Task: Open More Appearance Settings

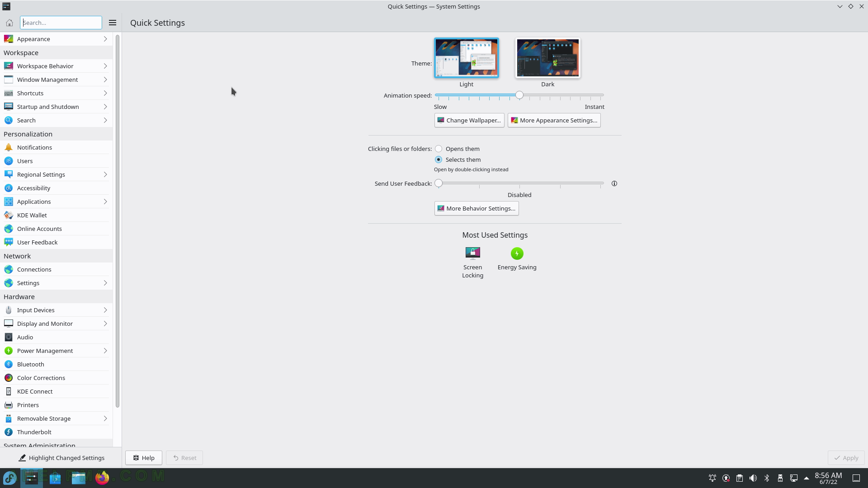Action: pyautogui.click(x=554, y=120)
